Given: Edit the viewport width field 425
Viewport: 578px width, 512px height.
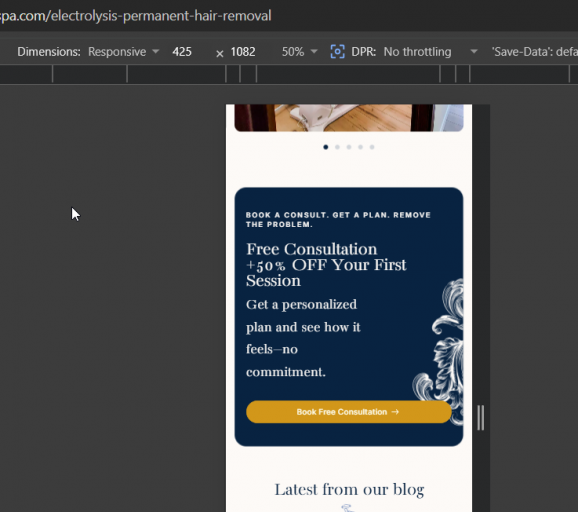Looking at the screenshot, I should 182,52.
